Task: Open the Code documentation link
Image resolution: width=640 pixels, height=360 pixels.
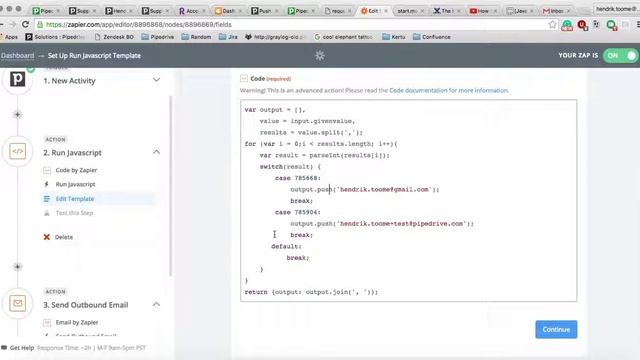Action: point(449,91)
